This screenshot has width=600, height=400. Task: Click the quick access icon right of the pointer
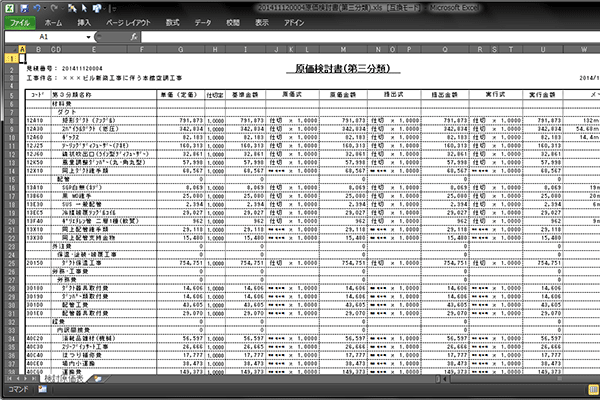coord(97,8)
